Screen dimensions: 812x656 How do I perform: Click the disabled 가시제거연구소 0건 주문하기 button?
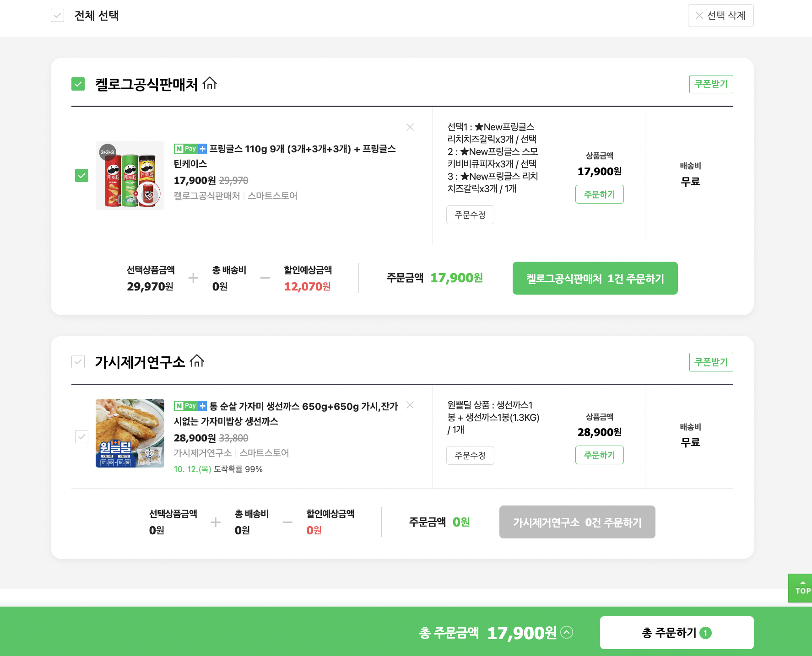point(577,522)
